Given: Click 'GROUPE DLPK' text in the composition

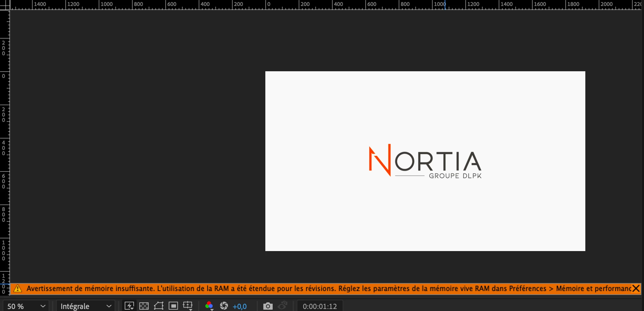Looking at the screenshot, I should pyautogui.click(x=455, y=176).
